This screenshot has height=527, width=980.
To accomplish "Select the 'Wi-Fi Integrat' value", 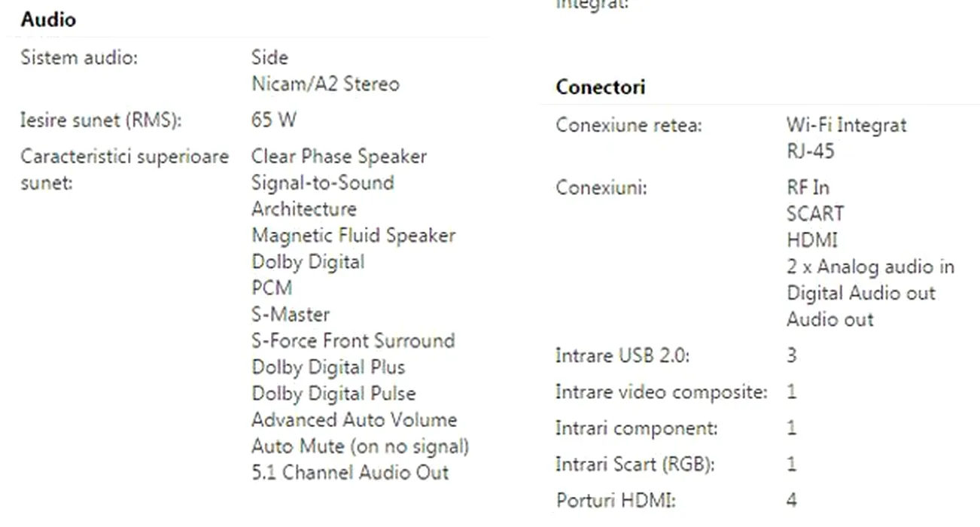I will click(x=846, y=125).
